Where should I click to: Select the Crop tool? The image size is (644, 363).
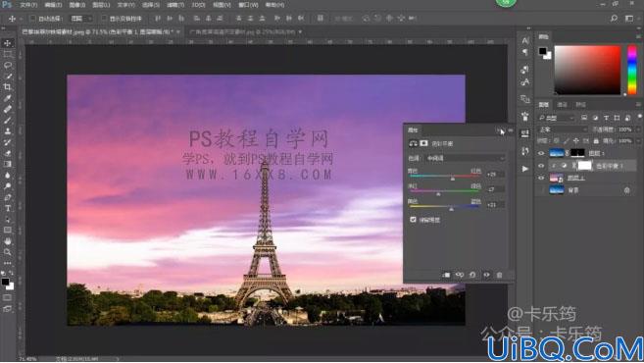pyautogui.click(x=8, y=87)
